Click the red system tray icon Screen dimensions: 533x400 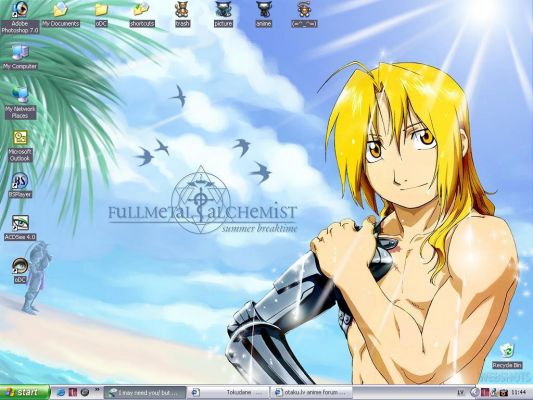click(485, 393)
